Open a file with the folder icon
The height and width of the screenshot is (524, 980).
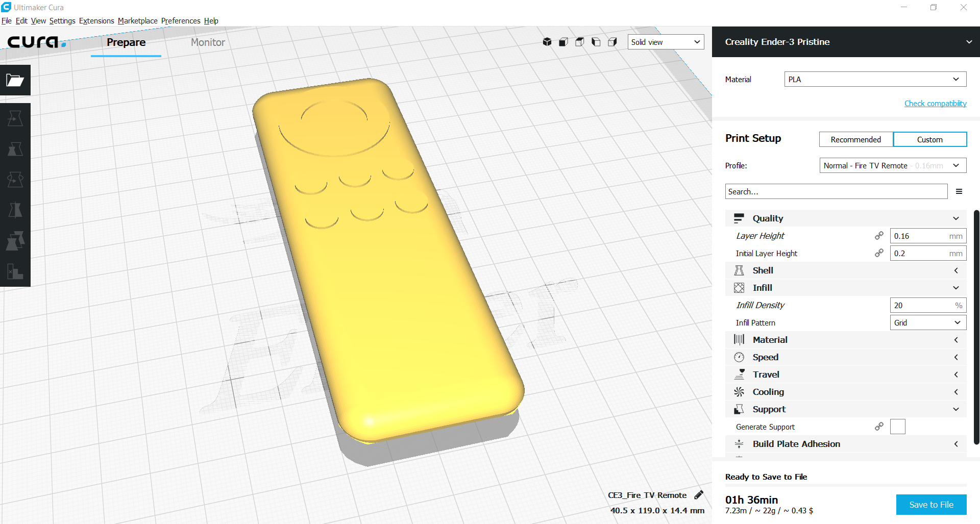(x=15, y=80)
